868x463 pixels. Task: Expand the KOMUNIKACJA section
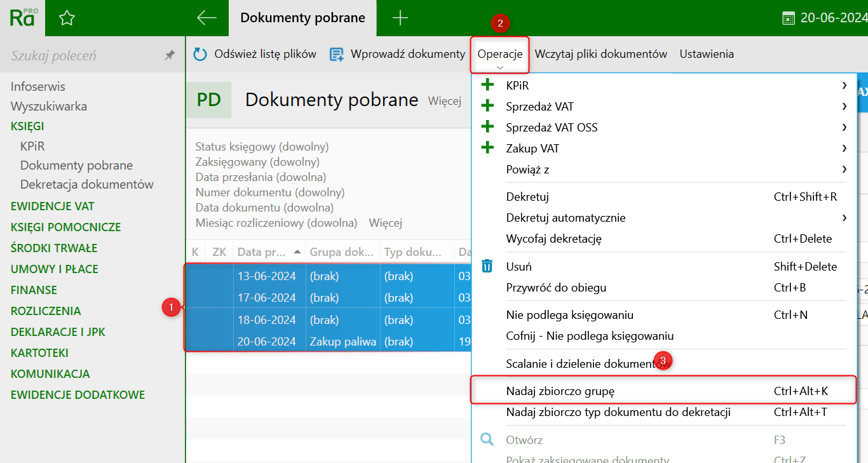tap(50, 374)
